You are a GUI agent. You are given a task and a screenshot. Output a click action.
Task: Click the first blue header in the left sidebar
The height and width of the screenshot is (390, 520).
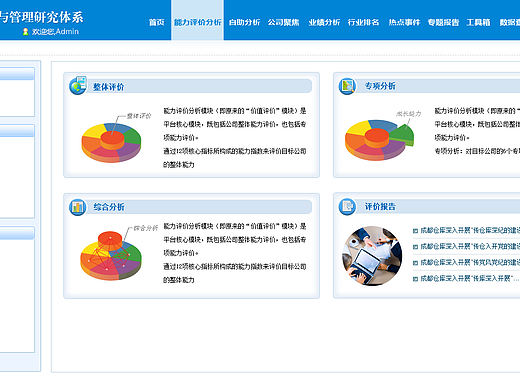pyautogui.click(x=17, y=74)
